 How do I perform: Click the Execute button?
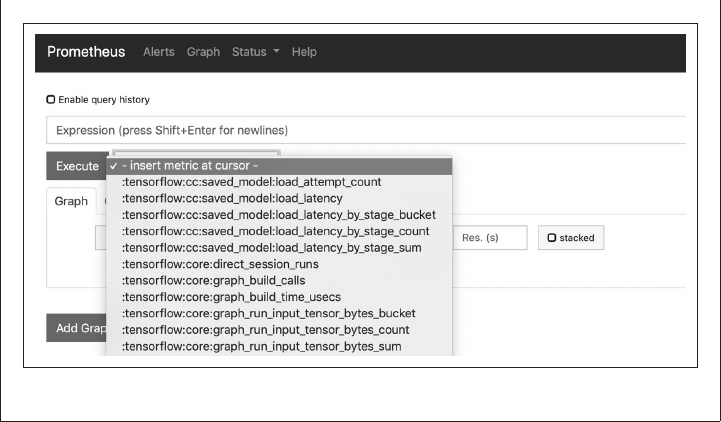[77, 166]
